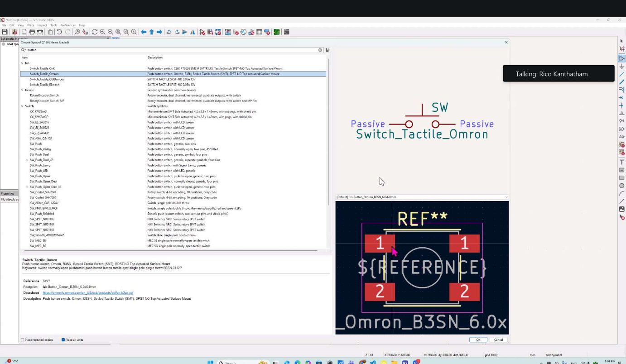Enable the Place repeated copies checkbox

point(22,340)
